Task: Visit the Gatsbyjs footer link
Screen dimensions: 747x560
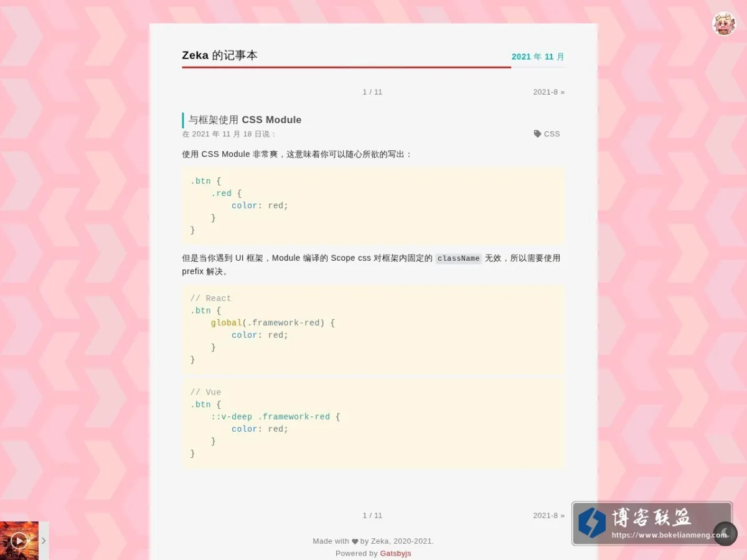Action: (x=395, y=553)
